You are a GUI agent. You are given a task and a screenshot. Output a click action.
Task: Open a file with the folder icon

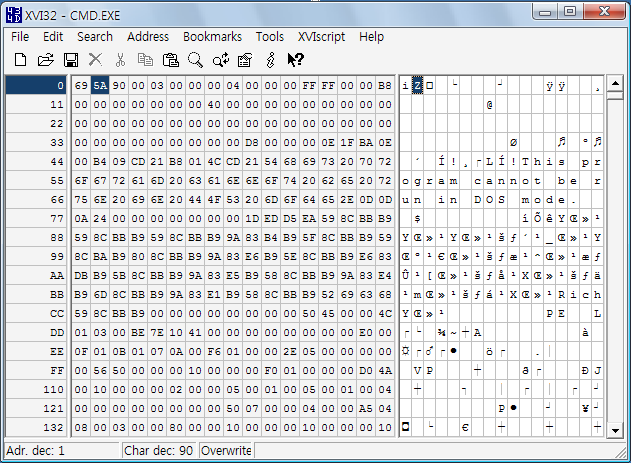[45, 60]
